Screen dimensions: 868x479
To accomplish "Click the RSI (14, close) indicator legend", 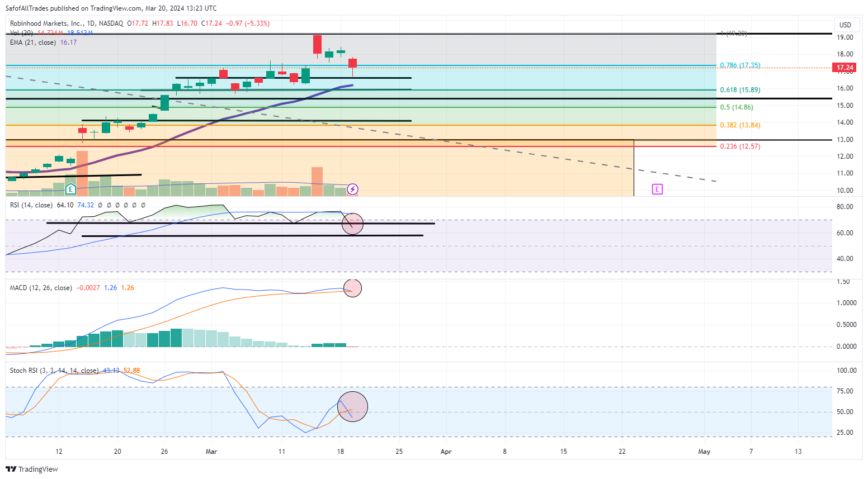I will [x=31, y=205].
